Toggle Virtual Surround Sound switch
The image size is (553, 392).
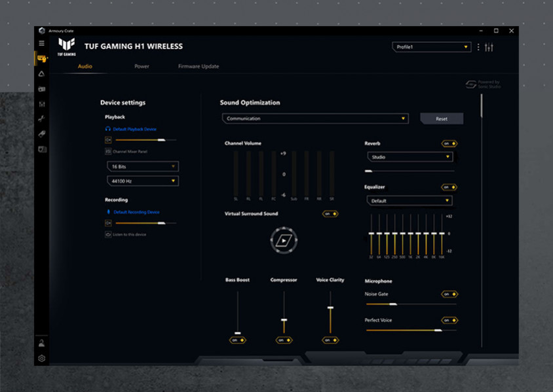tap(330, 214)
